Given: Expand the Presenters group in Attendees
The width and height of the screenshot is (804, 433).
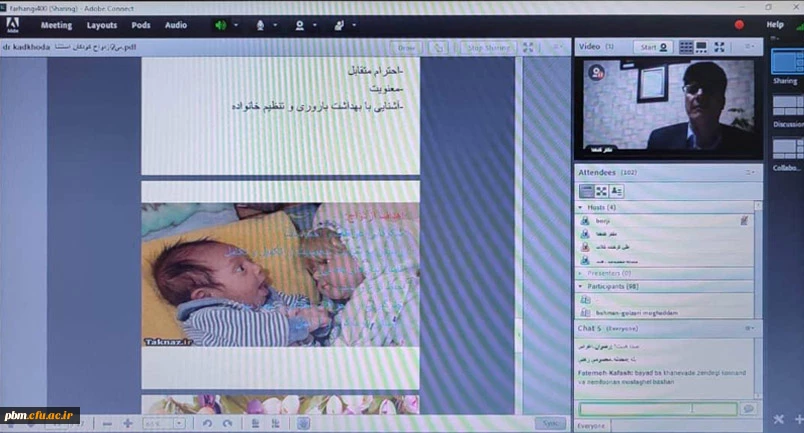Looking at the screenshot, I should 582,272.
